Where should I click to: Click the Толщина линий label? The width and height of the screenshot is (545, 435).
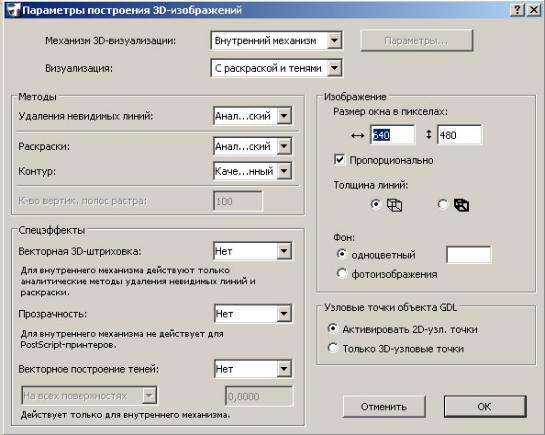tap(371, 185)
